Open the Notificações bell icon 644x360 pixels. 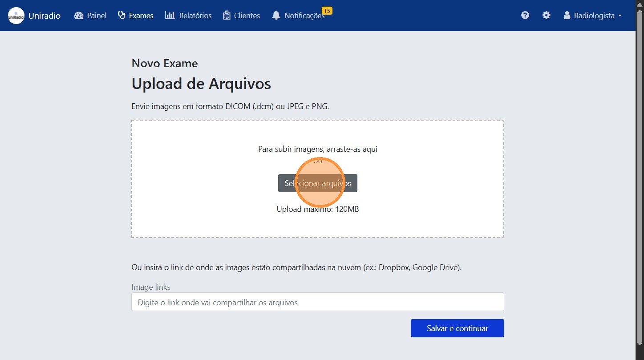276,15
